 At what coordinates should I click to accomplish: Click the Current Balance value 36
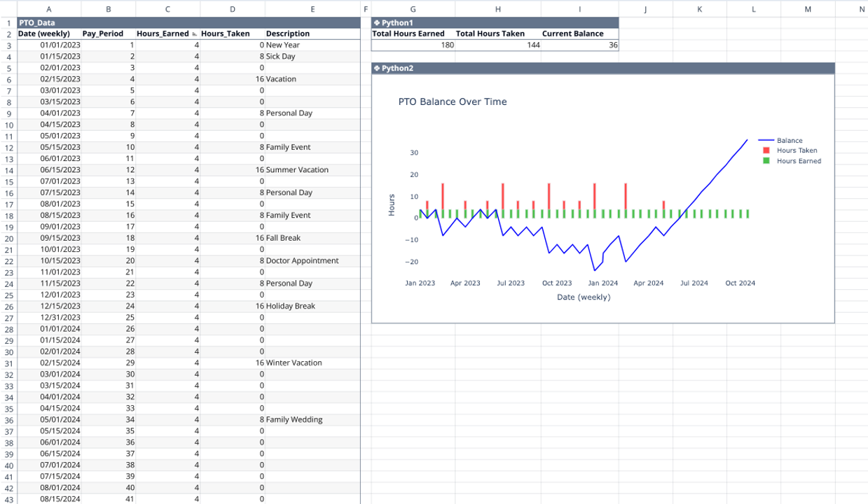click(613, 44)
